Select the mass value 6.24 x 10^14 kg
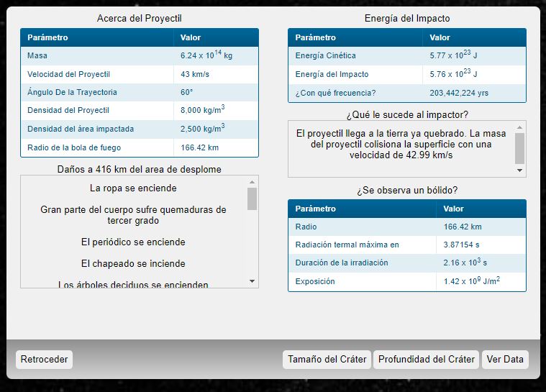Viewport: 546px width, 392px height. click(x=216, y=55)
